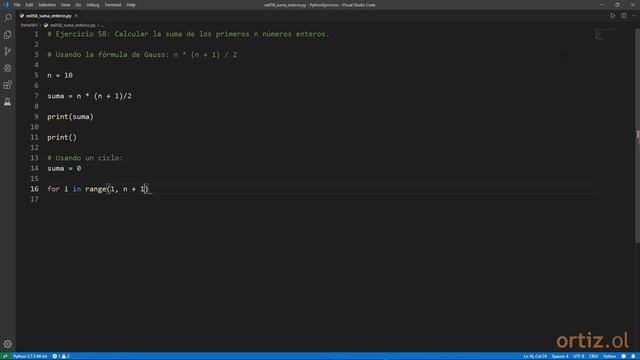The image size is (640, 360).
Task: Close the ex058_suma_enteros.py tab
Action: click(76, 16)
